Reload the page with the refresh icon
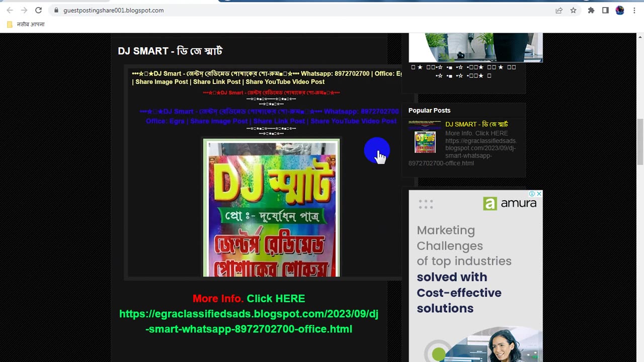The width and height of the screenshot is (644, 362). [39, 10]
